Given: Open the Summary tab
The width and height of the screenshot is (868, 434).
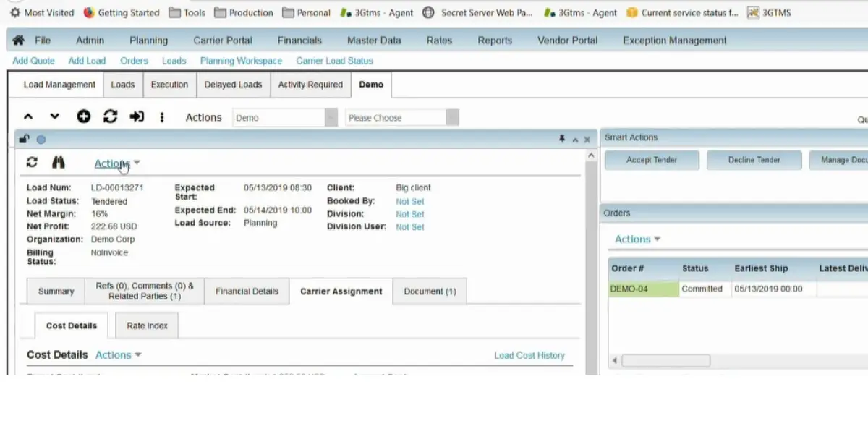Looking at the screenshot, I should [x=56, y=292].
